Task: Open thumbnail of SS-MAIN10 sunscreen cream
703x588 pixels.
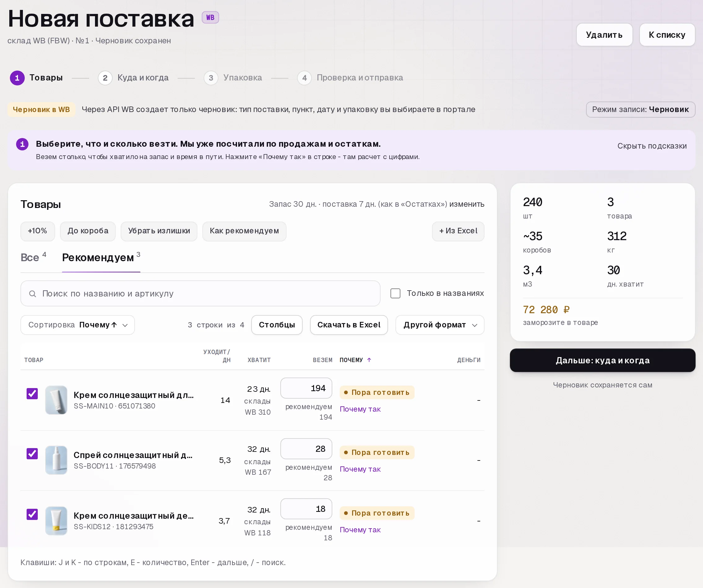Action: click(x=56, y=400)
